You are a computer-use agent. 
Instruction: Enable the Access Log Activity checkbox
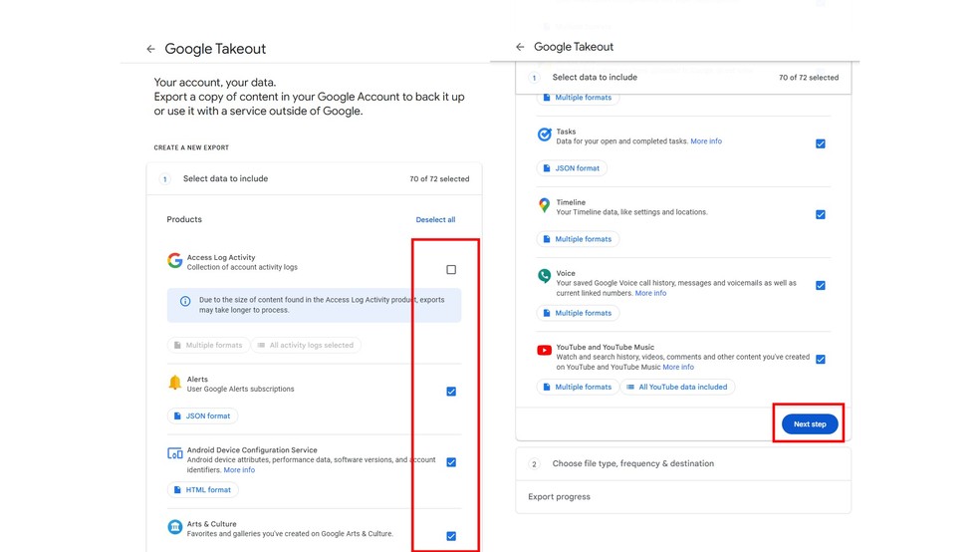(451, 270)
